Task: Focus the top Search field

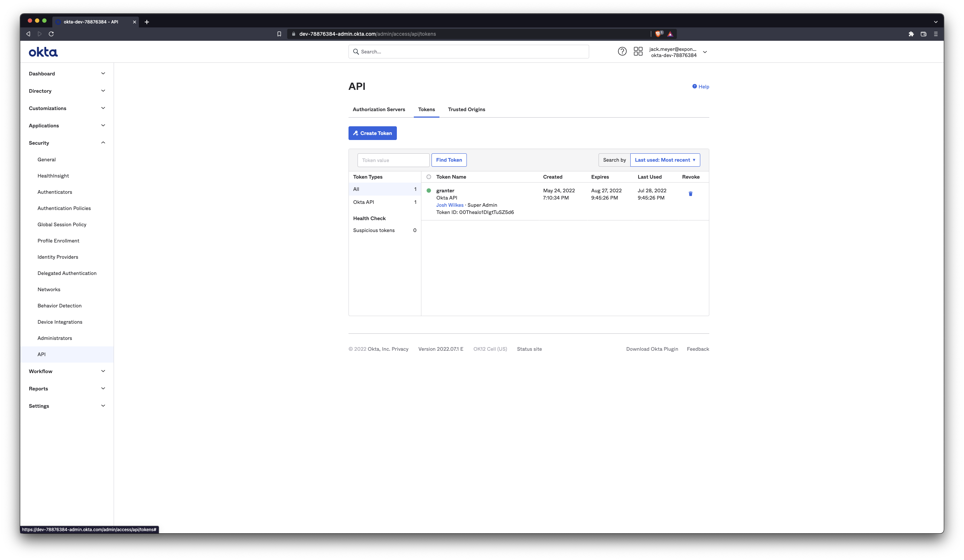Action: click(x=468, y=52)
